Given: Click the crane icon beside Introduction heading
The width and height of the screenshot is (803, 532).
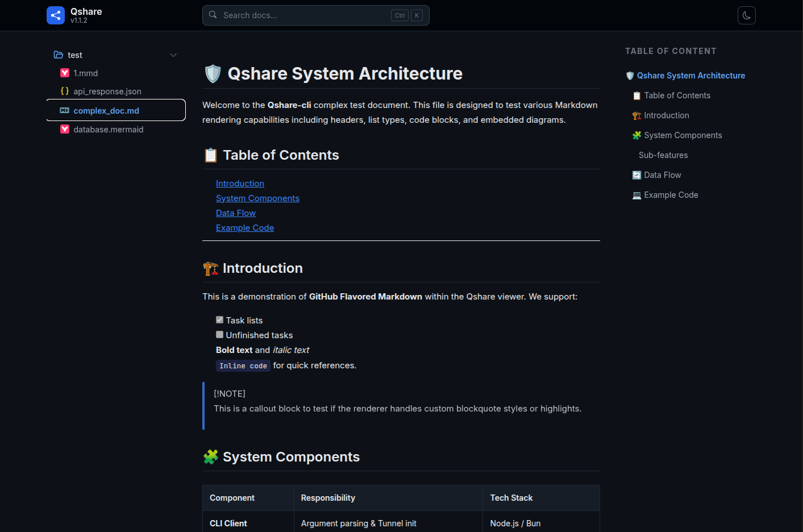Looking at the screenshot, I should (x=211, y=268).
